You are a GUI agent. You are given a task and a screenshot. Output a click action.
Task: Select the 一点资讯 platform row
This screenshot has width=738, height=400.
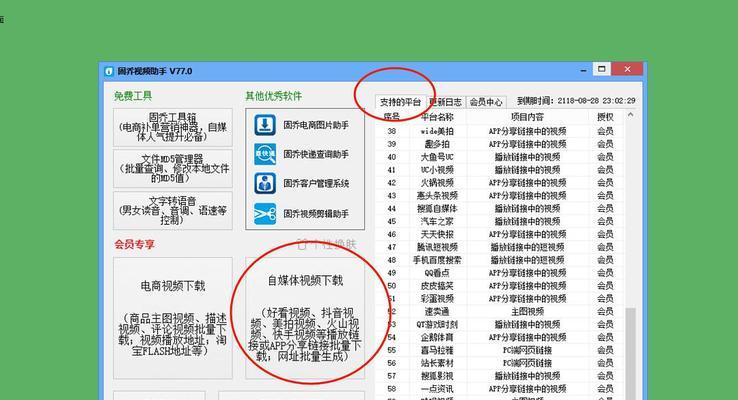point(500,389)
